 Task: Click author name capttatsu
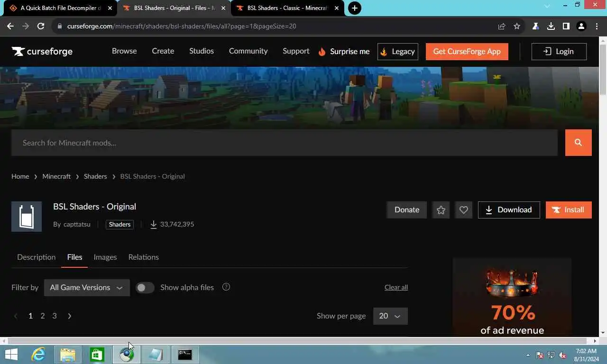pos(77,224)
